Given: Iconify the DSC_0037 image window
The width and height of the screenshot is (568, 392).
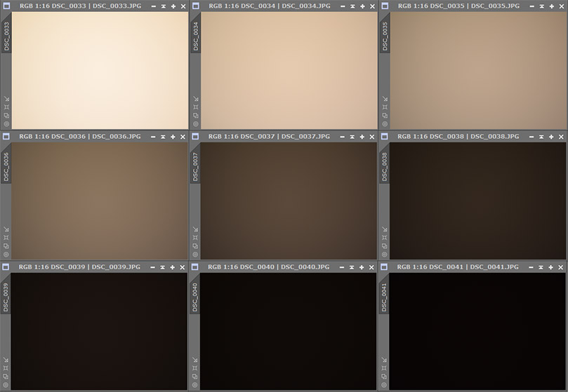Looking at the screenshot, I should (x=352, y=136).
